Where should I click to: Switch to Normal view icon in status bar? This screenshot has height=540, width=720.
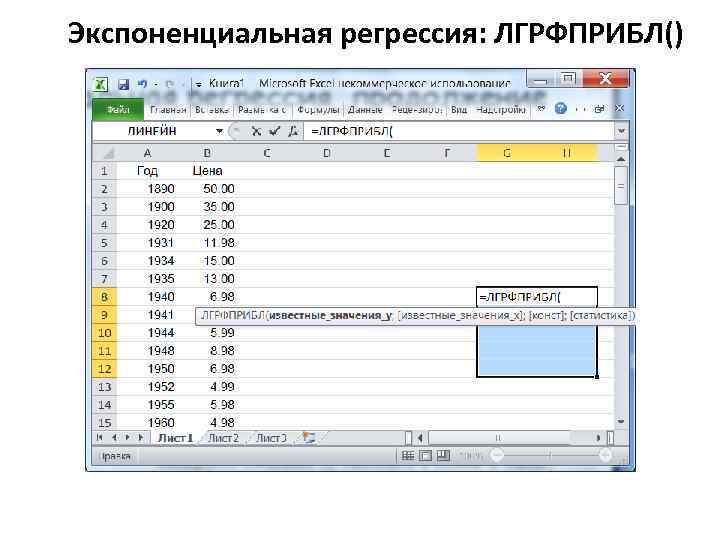(x=408, y=456)
